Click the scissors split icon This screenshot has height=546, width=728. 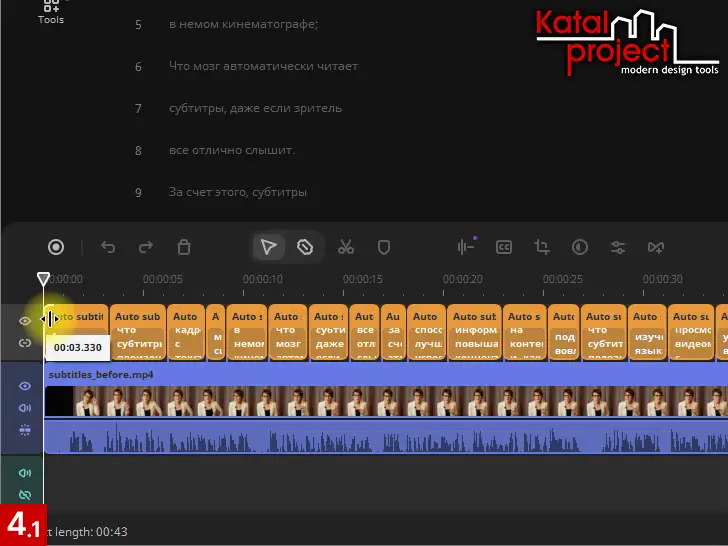pos(346,247)
